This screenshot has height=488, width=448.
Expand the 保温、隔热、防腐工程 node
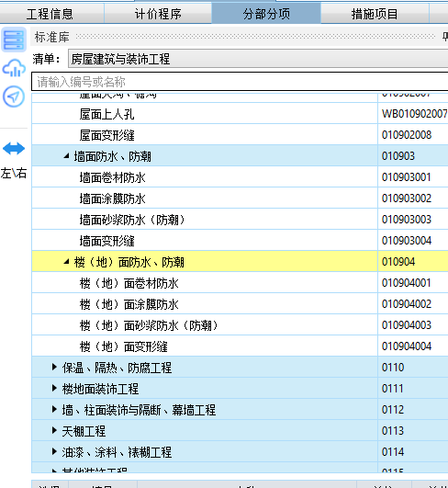pos(54,368)
